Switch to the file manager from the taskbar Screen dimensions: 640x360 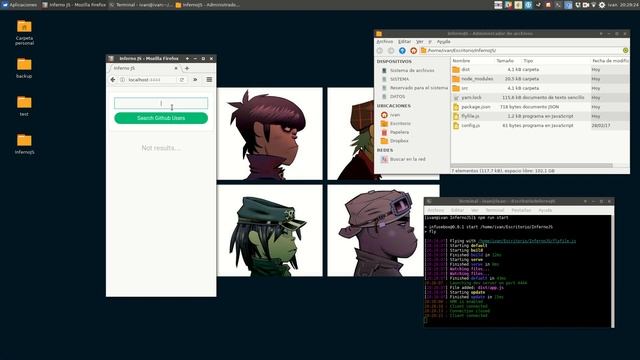tap(208, 5)
